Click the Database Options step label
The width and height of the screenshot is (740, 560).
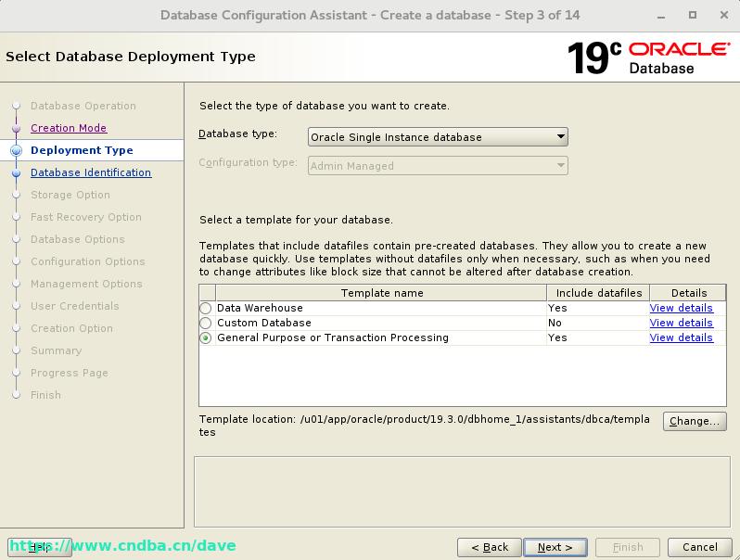click(x=77, y=239)
